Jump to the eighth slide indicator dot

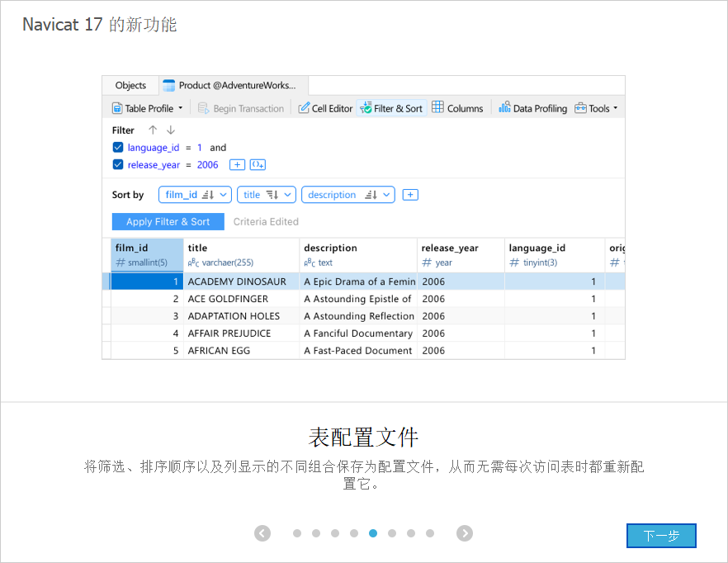[x=430, y=533]
